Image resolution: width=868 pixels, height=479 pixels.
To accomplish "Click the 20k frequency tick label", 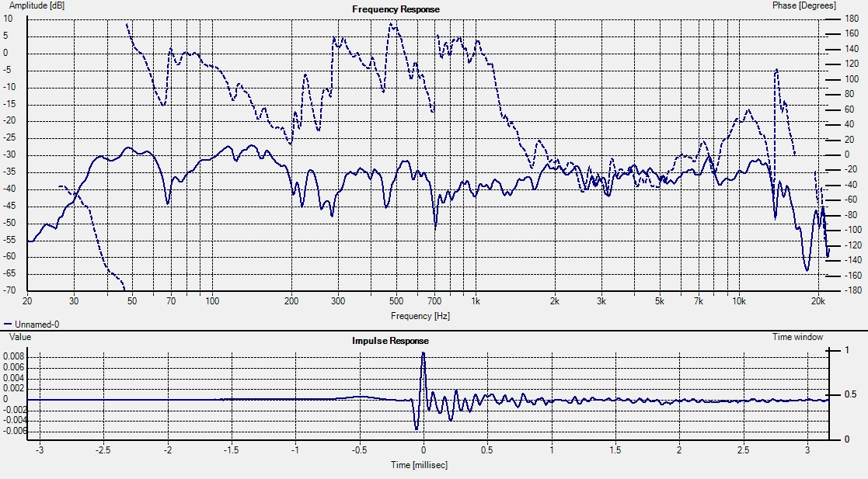I will [x=817, y=301].
